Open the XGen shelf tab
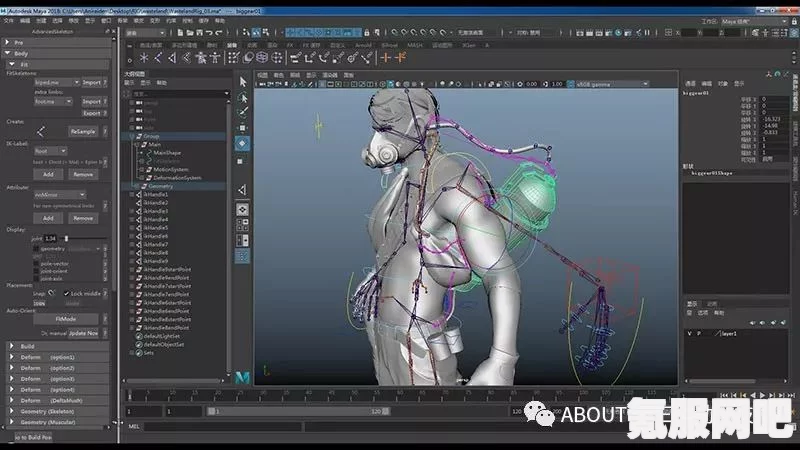 click(468, 45)
